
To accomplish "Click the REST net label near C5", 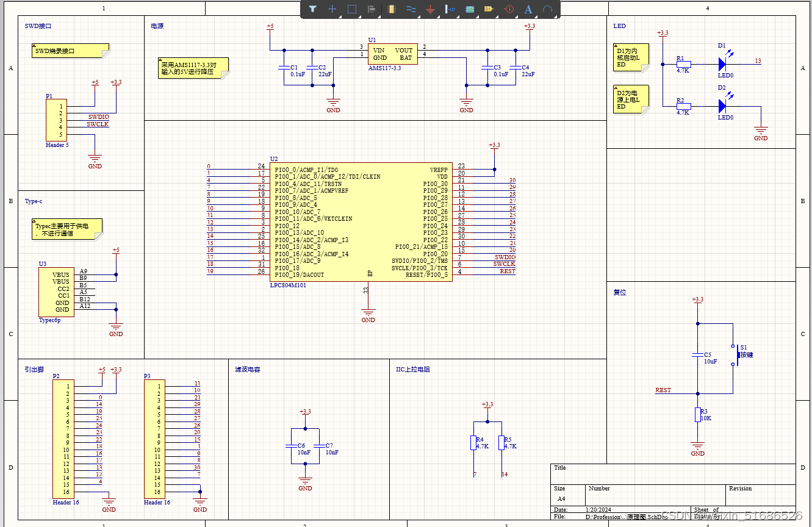I will (x=663, y=390).
